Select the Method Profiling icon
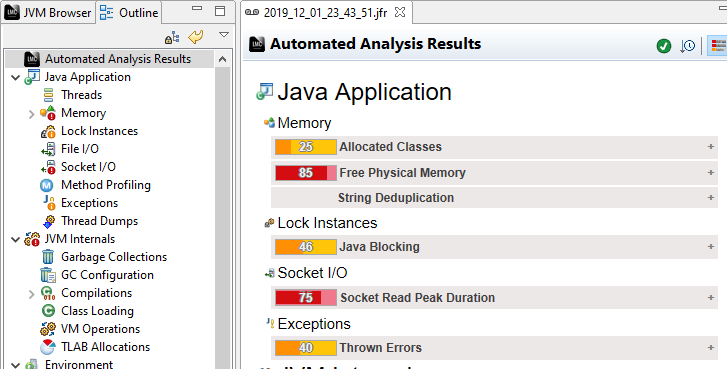Image resolution: width=727 pixels, height=369 pixels. (47, 185)
